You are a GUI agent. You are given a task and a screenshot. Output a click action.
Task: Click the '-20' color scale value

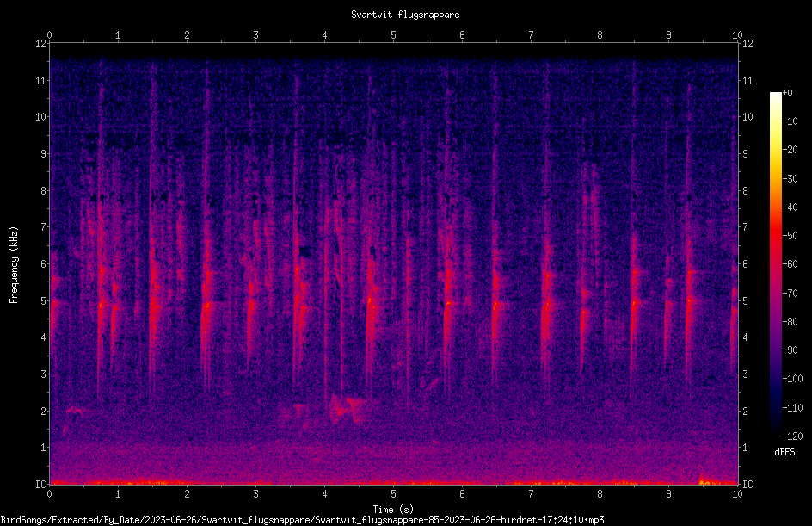tap(790, 149)
